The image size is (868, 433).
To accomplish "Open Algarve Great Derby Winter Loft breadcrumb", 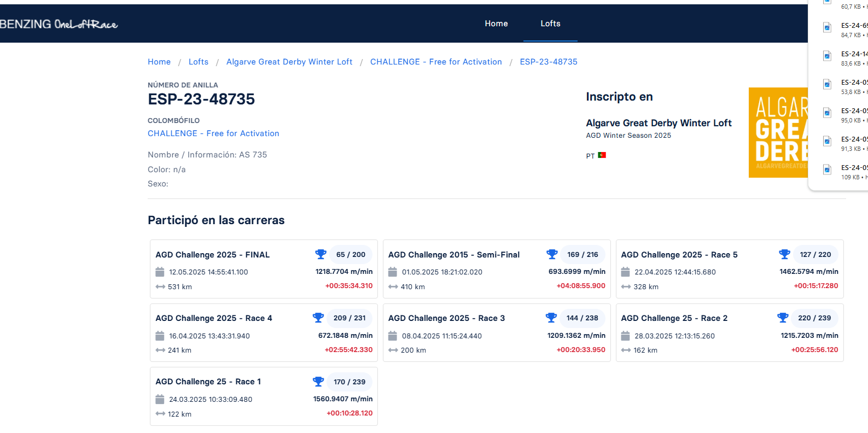I will (x=289, y=62).
